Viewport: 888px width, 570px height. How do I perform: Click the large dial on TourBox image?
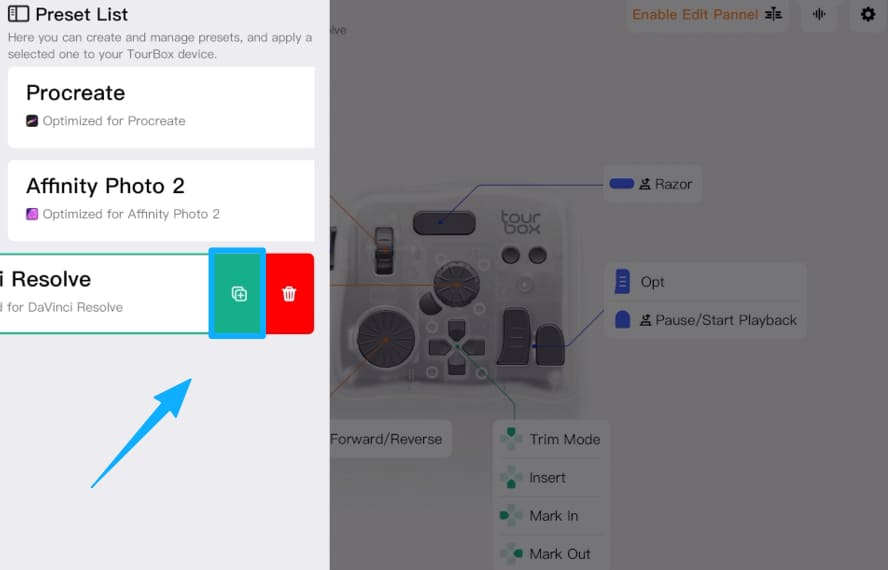[x=386, y=339]
